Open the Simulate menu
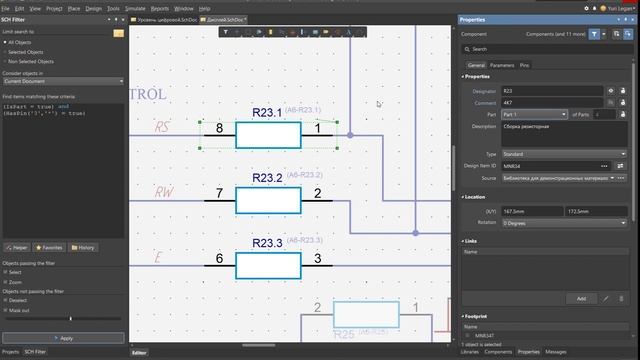 (x=135, y=9)
